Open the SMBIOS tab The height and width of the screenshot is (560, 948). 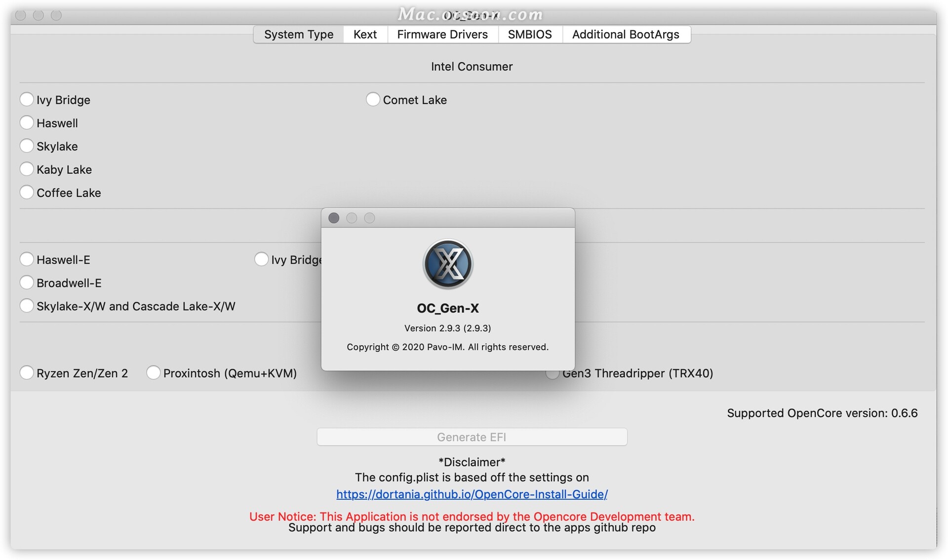pos(530,35)
